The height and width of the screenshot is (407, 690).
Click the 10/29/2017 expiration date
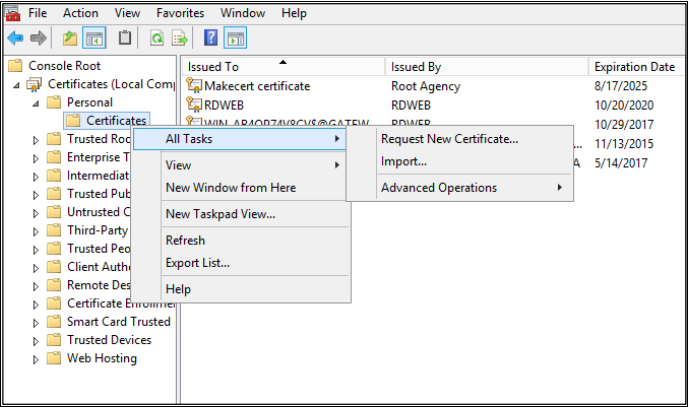point(624,125)
